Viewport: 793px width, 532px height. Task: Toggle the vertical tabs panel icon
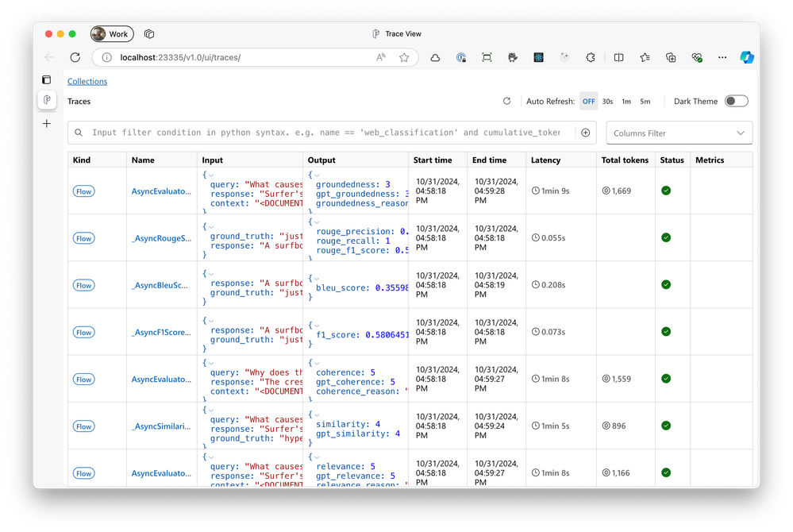pyautogui.click(x=47, y=79)
